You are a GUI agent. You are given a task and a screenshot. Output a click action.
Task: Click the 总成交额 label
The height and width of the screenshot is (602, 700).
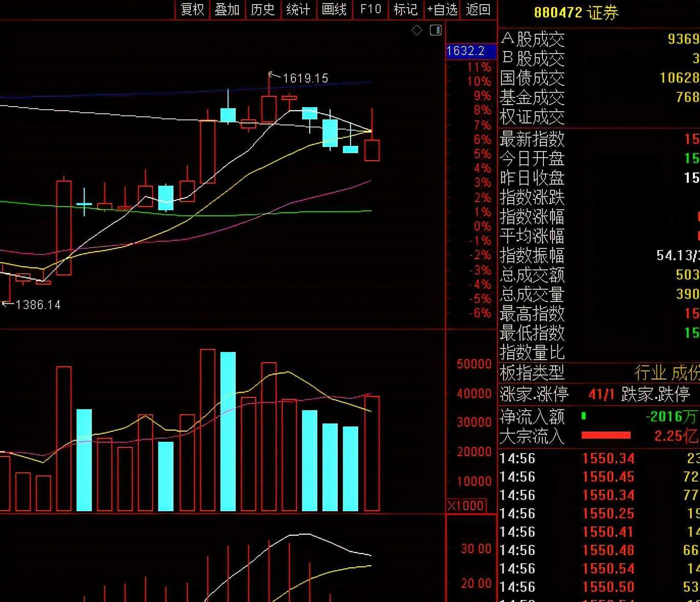pyautogui.click(x=532, y=274)
